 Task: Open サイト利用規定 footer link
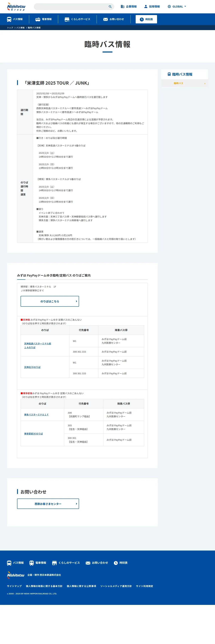pyautogui.click(x=144, y=586)
